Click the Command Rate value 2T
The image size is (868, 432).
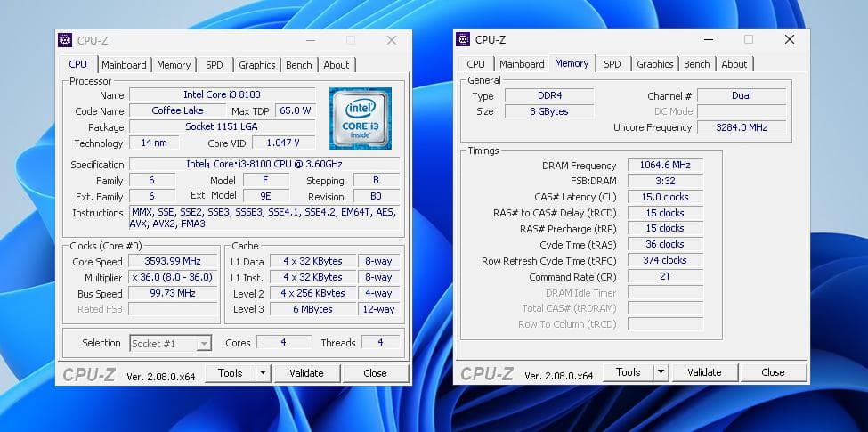pos(665,276)
